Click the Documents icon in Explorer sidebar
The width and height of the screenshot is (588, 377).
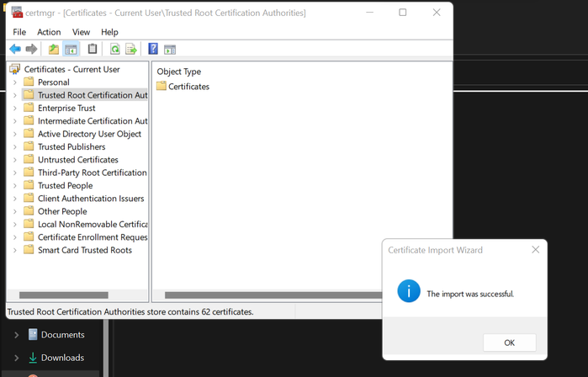33,334
